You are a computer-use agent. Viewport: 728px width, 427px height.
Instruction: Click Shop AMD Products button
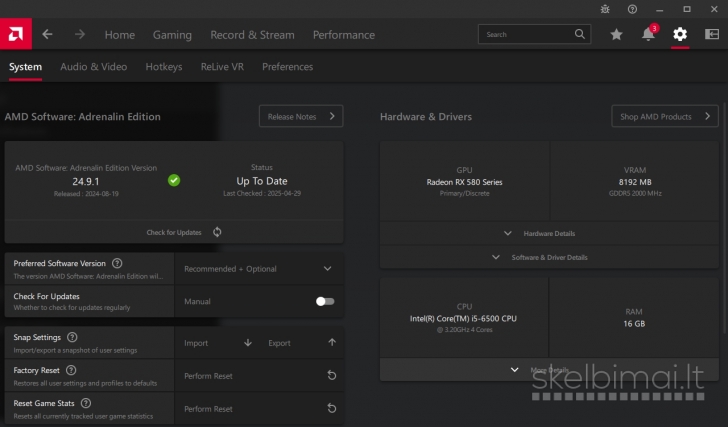coord(665,116)
